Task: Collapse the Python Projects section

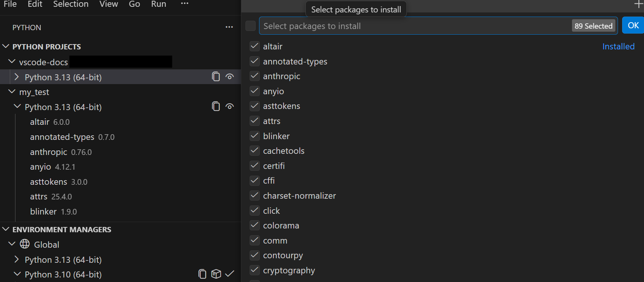Action: click(6, 46)
